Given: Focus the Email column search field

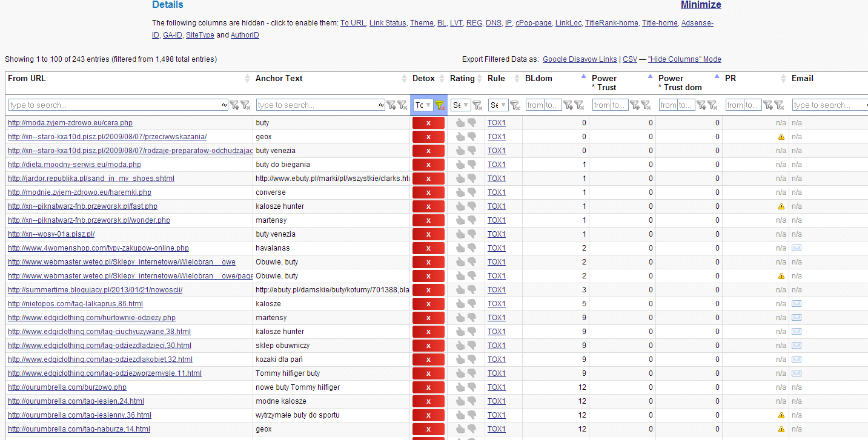Looking at the screenshot, I should [x=829, y=105].
